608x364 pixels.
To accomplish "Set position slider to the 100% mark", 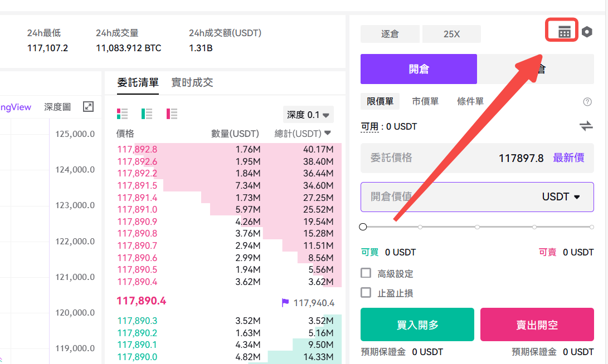I will (592, 227).
